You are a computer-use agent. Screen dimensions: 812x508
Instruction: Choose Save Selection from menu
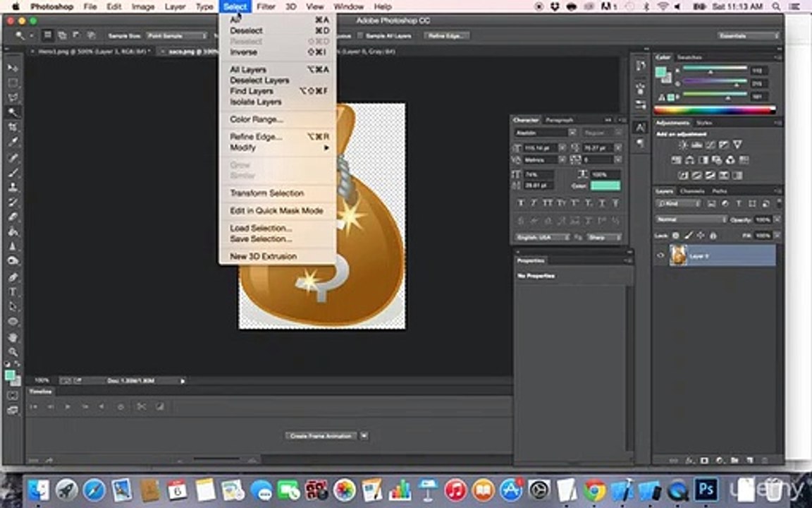pos(280,239)
